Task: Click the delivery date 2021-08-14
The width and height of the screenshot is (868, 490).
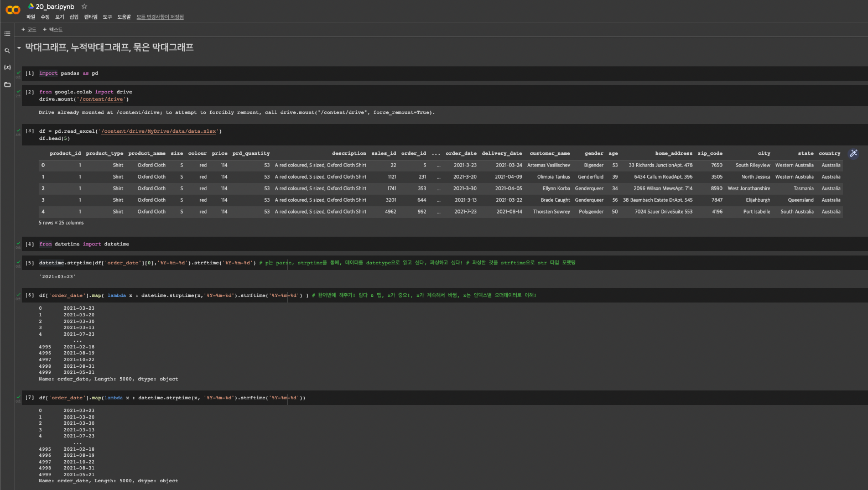Action: [x=509, y=211]
